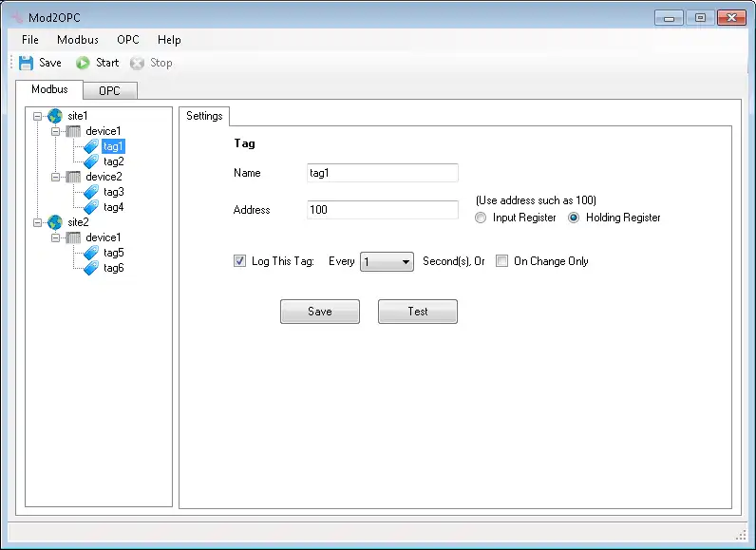Click device1 icon under site2
This screenshot has width=756, height=550.
tap(73, 237)
